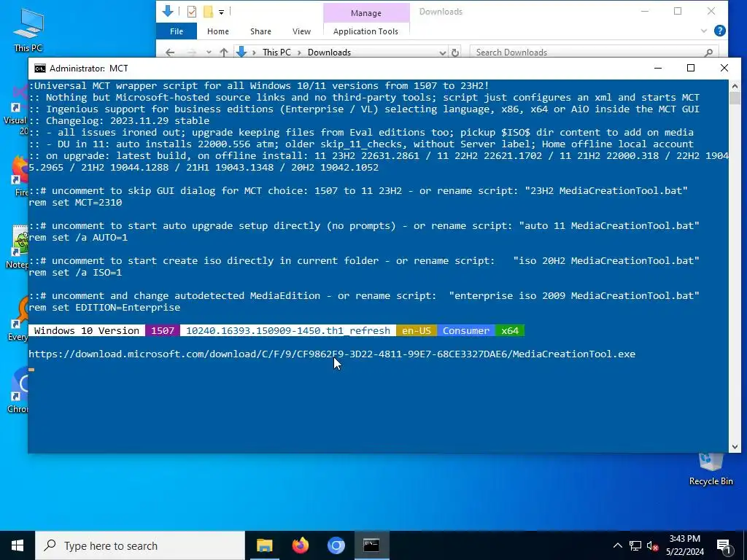Click the cmd icon in MCT title bar
The image size is (747, 560).
[x=40, y=69]
